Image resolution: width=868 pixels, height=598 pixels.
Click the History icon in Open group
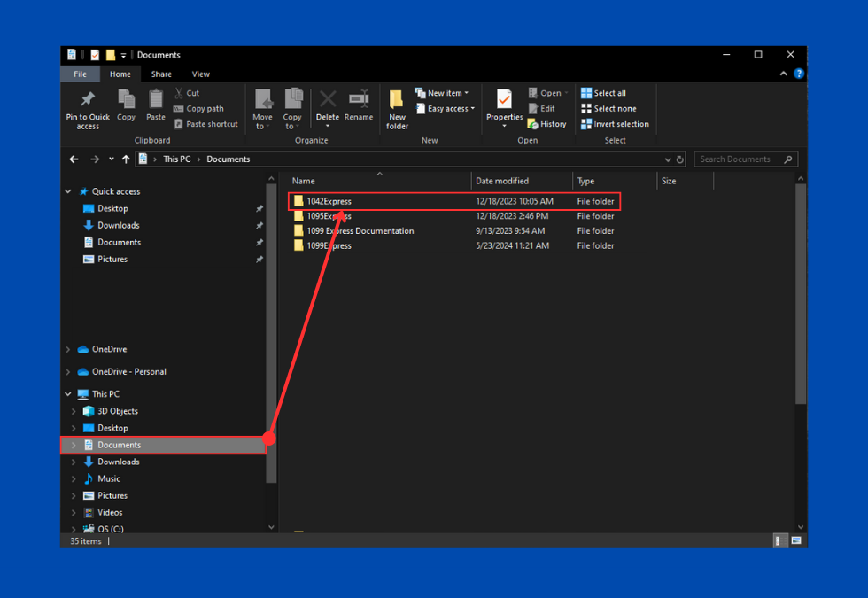click(547, 124)
